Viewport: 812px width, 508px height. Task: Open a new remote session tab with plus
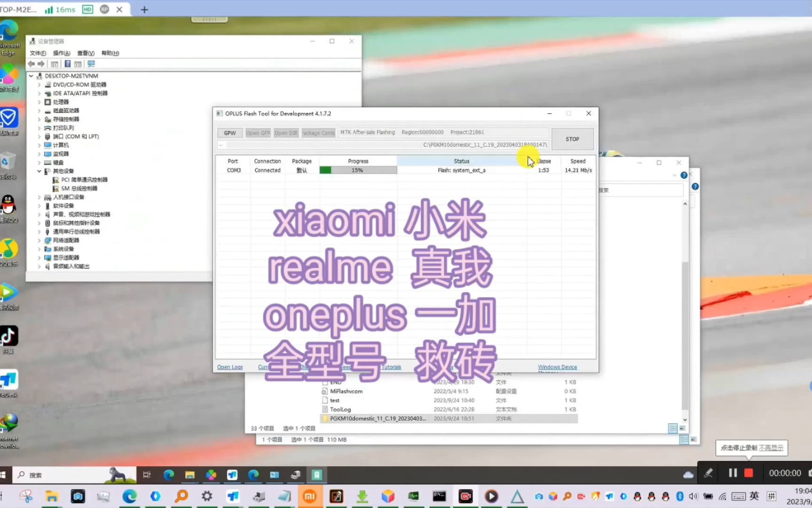tap(144, 9)
